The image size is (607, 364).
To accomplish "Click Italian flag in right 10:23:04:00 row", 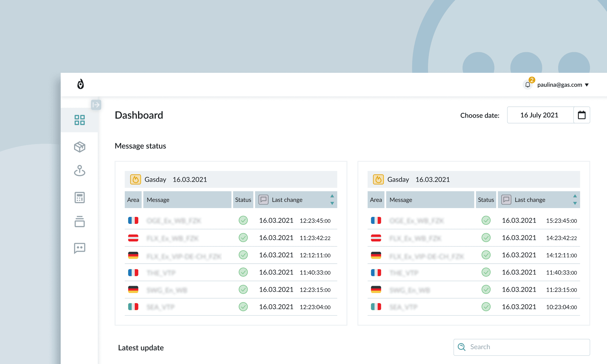I will point(376,307).
